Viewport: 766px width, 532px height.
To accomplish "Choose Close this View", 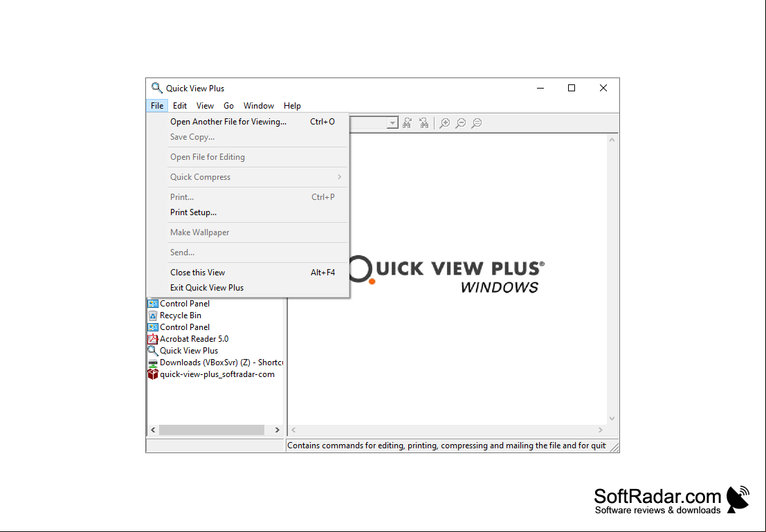I will [x=248, y=272].
